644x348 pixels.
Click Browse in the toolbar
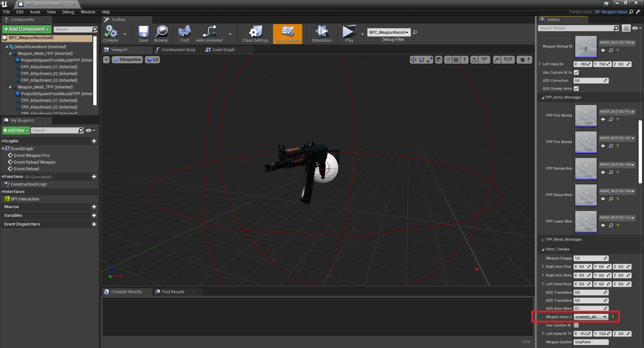pos(161,34)
